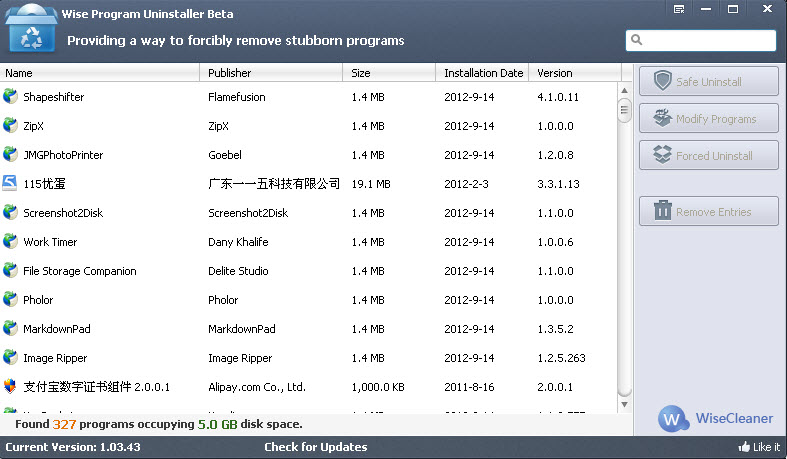Click the Modify Programs button
Image resolution: width=787 pixels, height=459 pixels.
(x=709, y=118)
